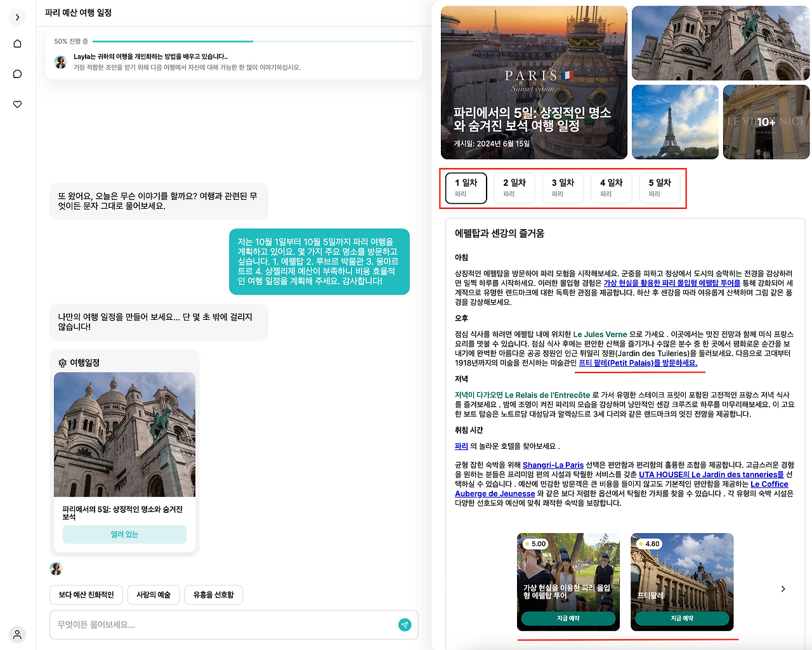Open the Shangri-La Paris hotel link
The width and height of the screenshot is (812, 650).
553,464
